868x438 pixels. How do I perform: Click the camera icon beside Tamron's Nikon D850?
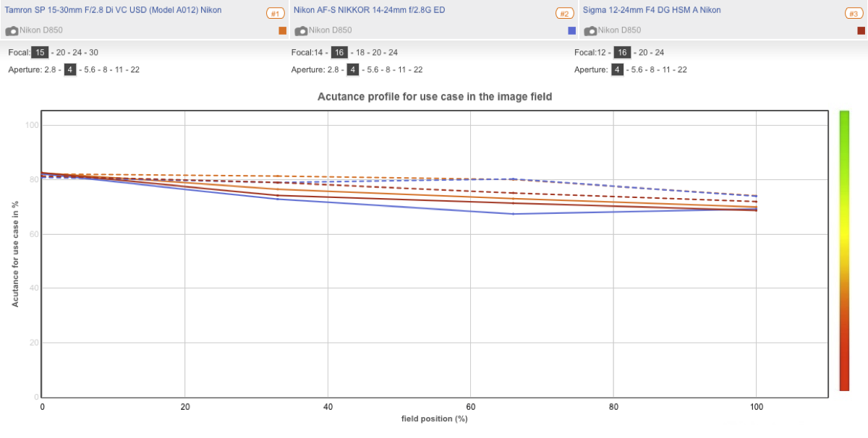12,31
